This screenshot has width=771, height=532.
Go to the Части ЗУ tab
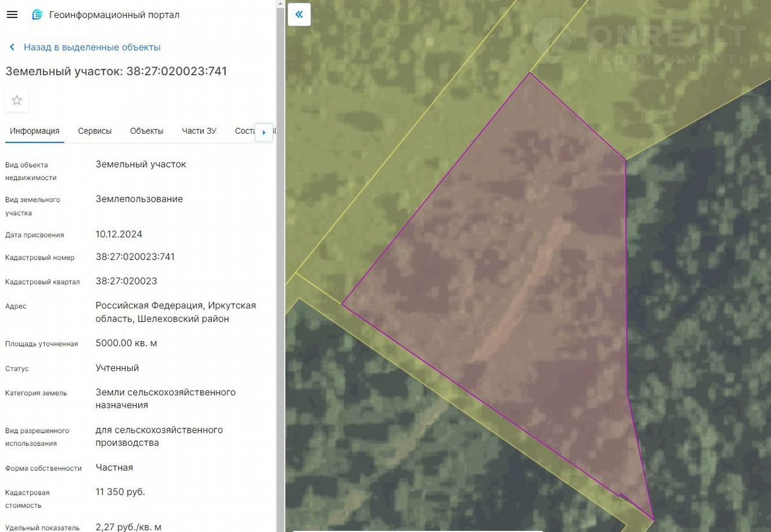(199, 131)
